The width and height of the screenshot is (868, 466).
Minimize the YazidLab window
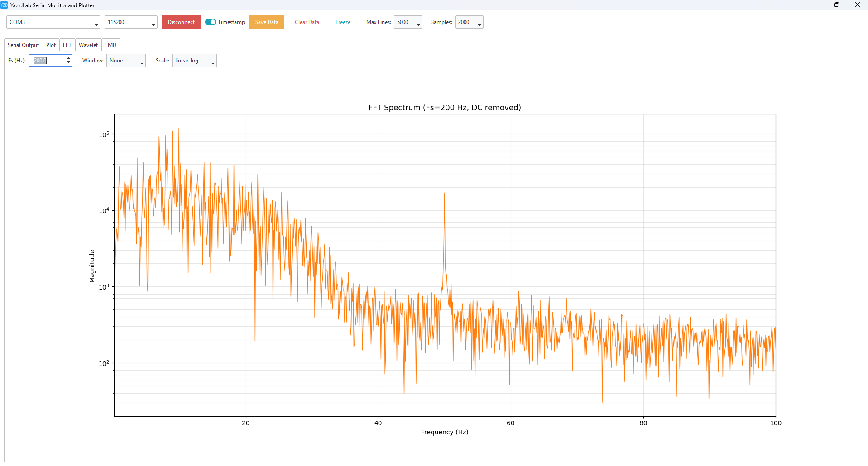tap(816, 5)
